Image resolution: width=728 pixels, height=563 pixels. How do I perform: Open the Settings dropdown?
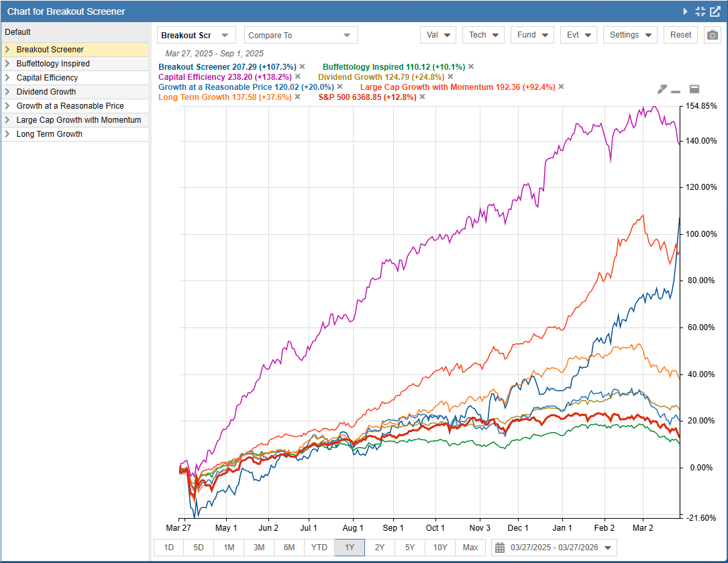click(630, 35)
